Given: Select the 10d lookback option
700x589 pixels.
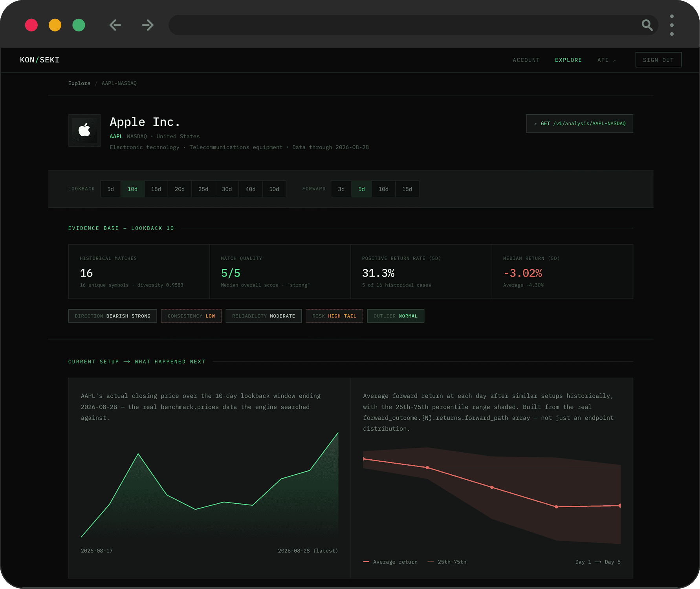Looking at the screenshot, I should (132, 189).
